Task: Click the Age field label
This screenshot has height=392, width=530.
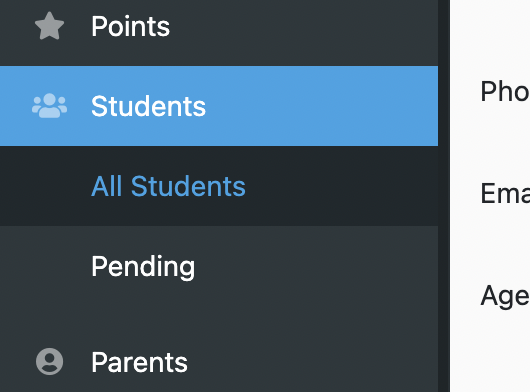Action: (x=505, y=296)
